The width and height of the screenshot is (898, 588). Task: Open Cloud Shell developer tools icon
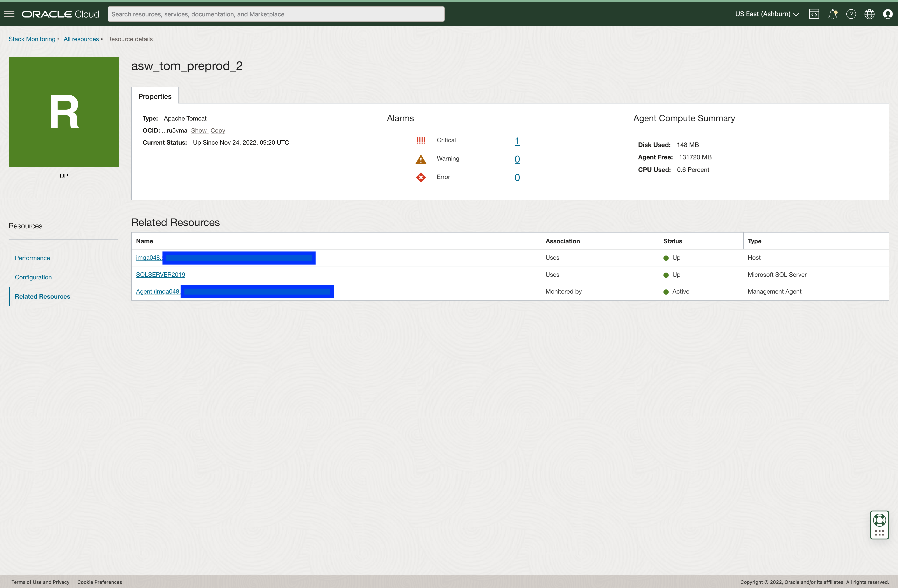pyautogui.click(x=814, y=14)
